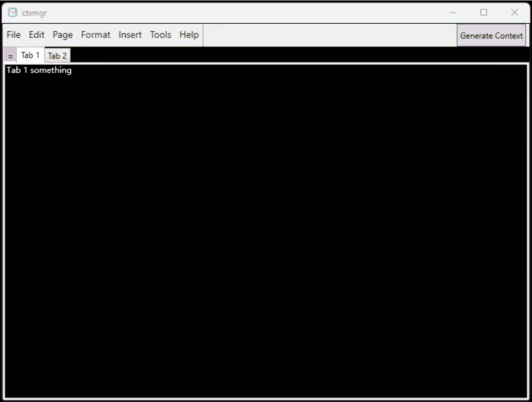Minimize the ctxmgr window
This screenshot has height=402, width=532.
pos(453,13)
